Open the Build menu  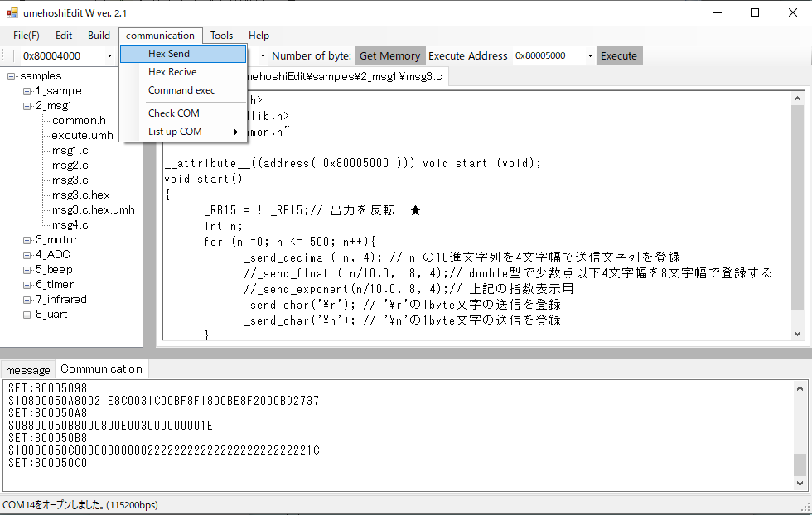point(99,36)
